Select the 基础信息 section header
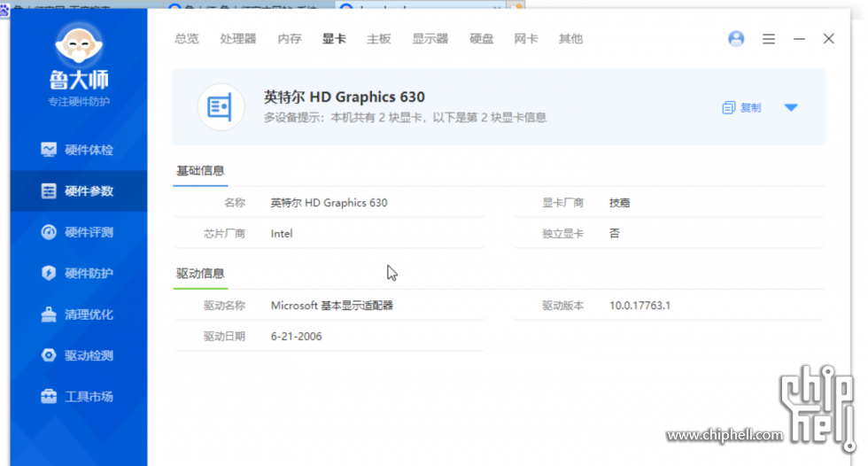 click(200, 170)
